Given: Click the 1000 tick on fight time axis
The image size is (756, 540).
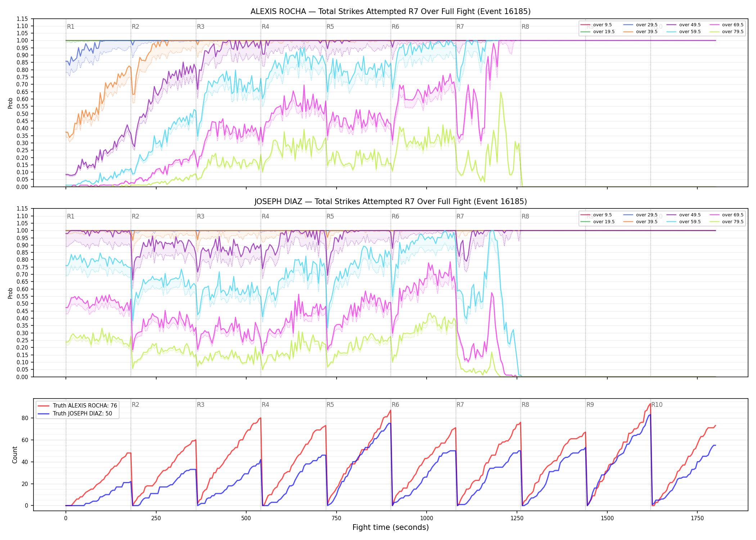Looking at the screenshot, I should point(427,518).
